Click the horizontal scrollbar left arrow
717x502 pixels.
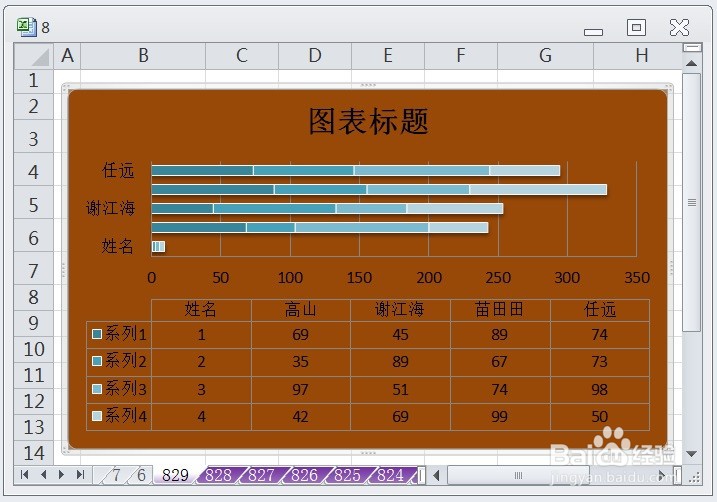[x=437, y=475]
